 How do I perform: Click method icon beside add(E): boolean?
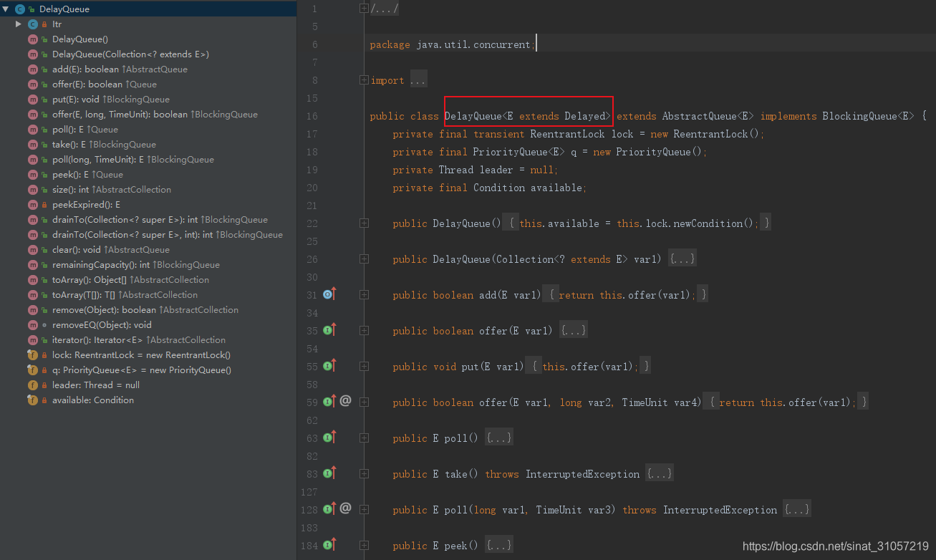point(32,69)
